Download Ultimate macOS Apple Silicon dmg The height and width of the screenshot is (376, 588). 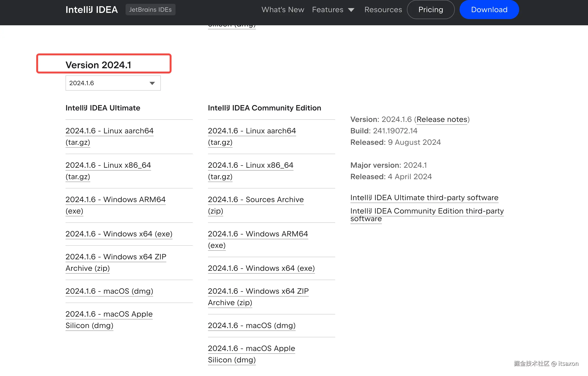coord(109,314)
